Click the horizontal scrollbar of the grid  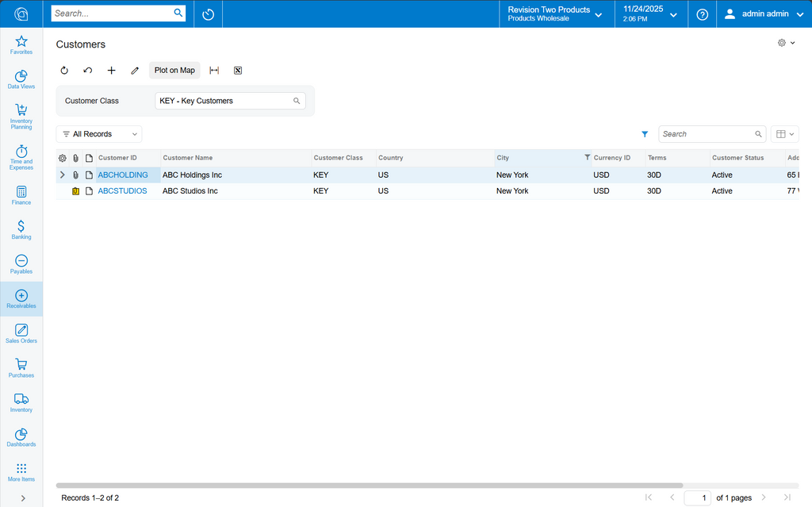369,485
